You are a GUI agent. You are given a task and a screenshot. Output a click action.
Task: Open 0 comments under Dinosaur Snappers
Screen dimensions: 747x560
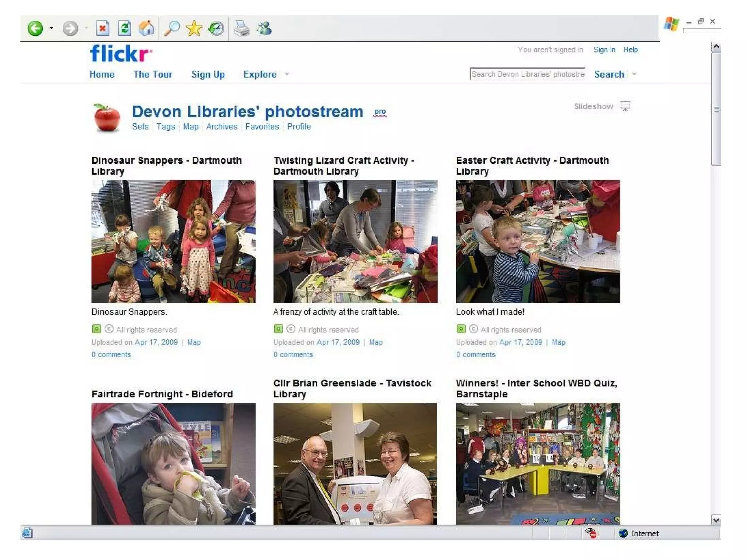(x=111, y=354)
